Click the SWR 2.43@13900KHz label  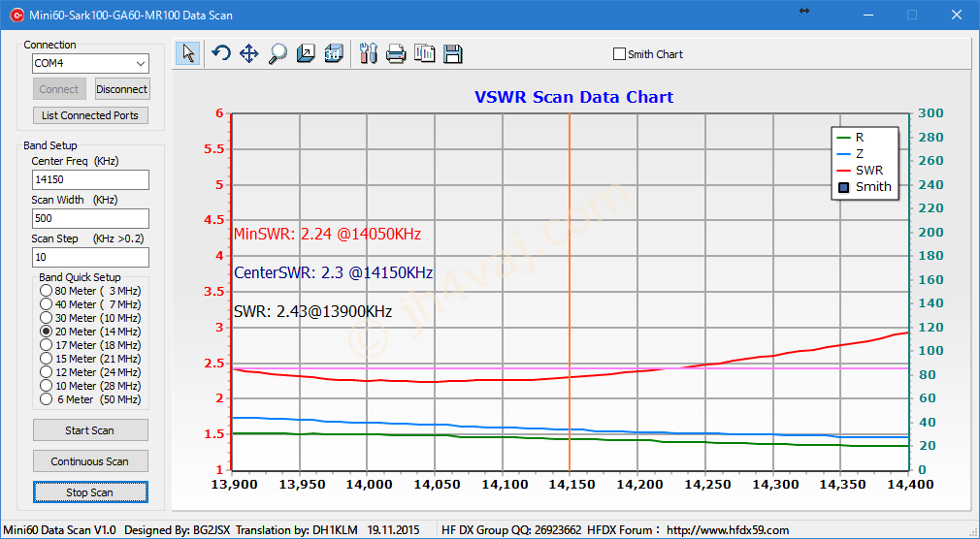tap(312, 311)
